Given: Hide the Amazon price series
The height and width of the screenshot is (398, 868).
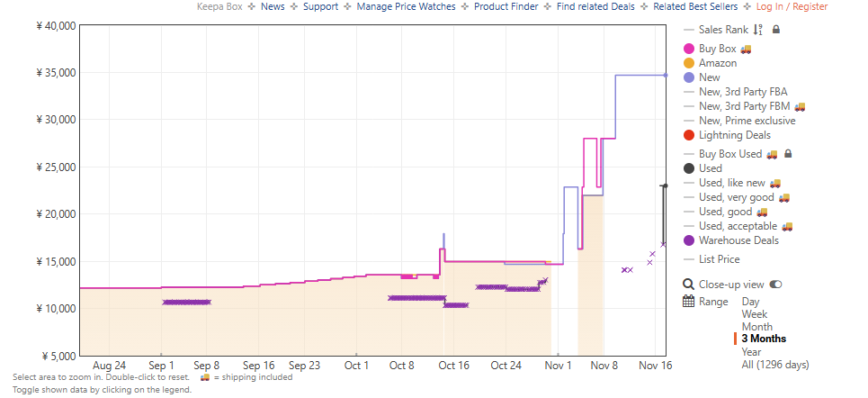Looking at the screenshot, I should [717, 63].
